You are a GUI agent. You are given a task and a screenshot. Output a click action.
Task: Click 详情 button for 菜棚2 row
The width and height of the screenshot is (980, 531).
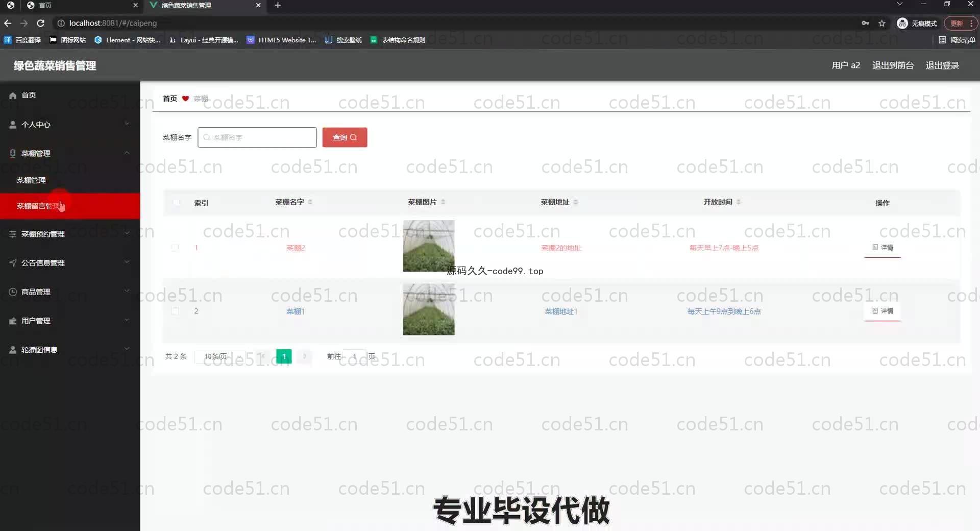[x=883, y=248]
